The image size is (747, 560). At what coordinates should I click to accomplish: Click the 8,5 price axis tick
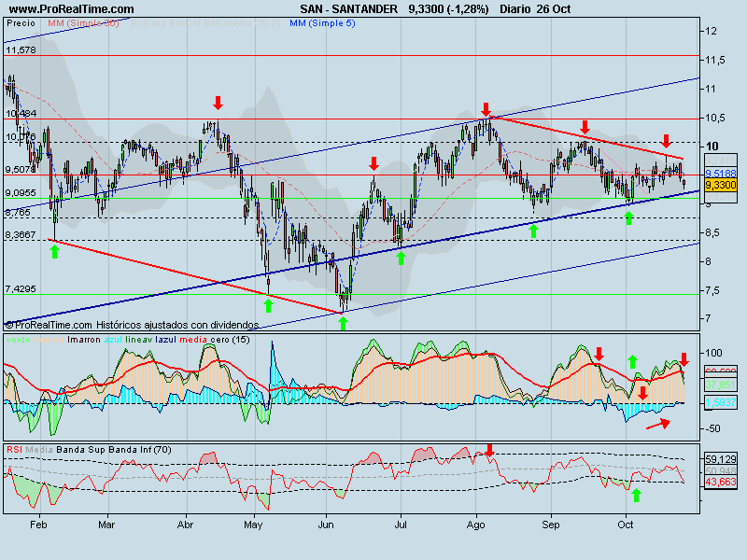pyautogui.click(x=714, y=232)
